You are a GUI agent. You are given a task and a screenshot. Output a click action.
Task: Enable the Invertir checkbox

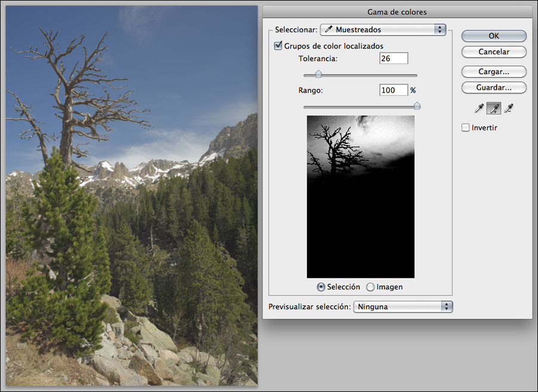(466, 127)
